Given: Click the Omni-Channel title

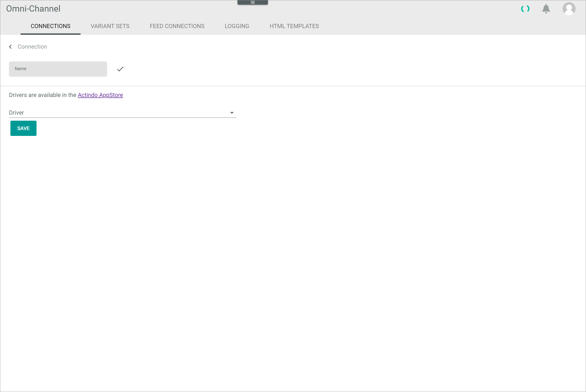Looking at the screenshot, I should click(x=33, y=9).
